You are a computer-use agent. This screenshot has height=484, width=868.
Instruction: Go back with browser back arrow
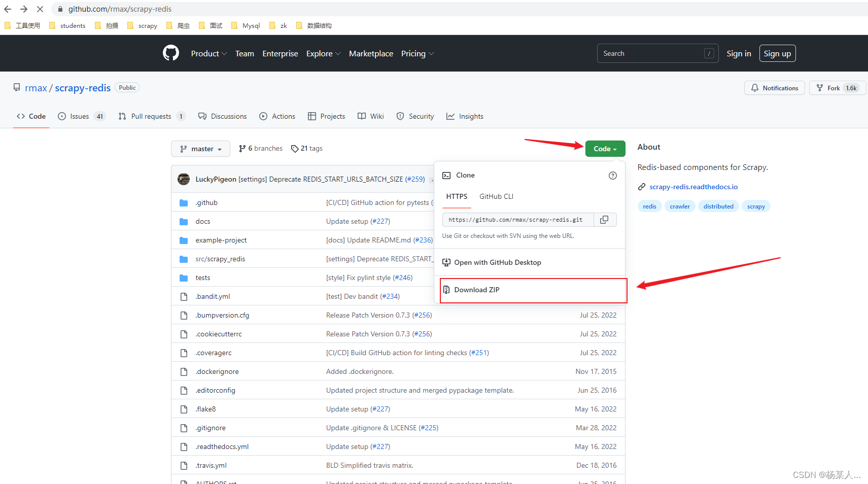(x=8, y=9)
